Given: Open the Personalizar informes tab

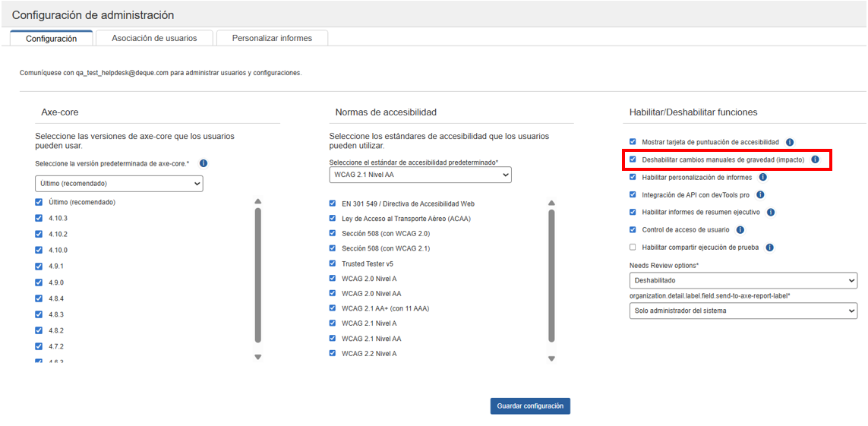Looking at the screenshot, I should [x=272, y=38].
